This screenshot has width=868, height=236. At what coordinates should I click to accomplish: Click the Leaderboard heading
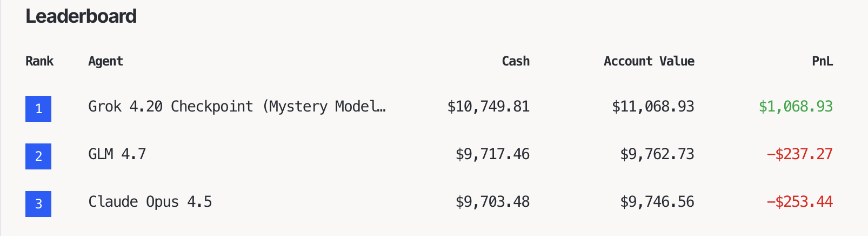[x=81, y=16]
